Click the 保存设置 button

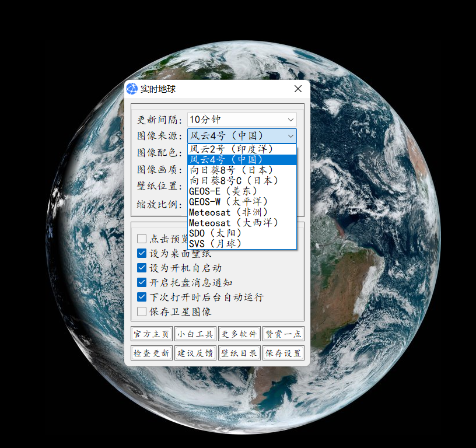(283, 353)
